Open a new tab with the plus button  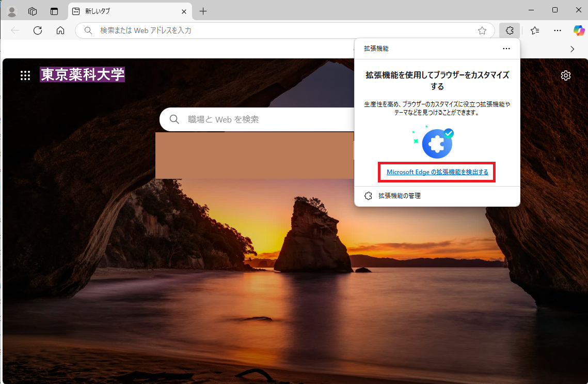(x=203, y=11)
